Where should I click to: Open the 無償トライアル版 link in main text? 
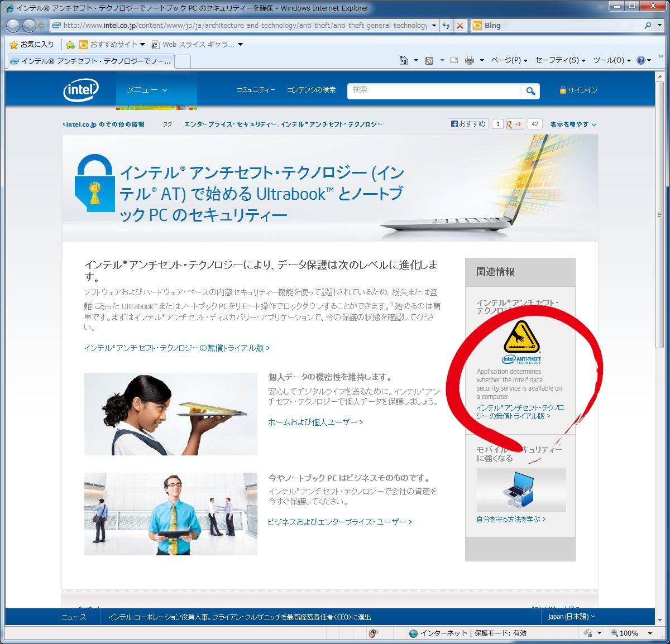[177, 348]
